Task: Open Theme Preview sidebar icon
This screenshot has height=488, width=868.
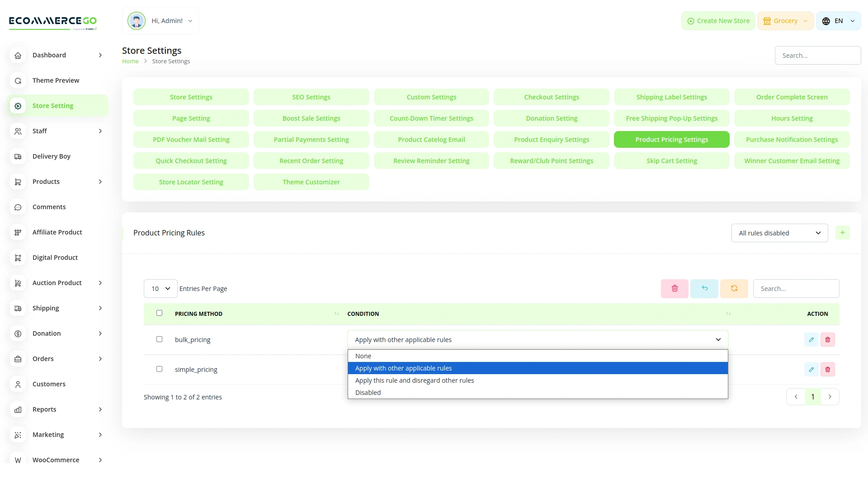Action: (x=18, y=80)
